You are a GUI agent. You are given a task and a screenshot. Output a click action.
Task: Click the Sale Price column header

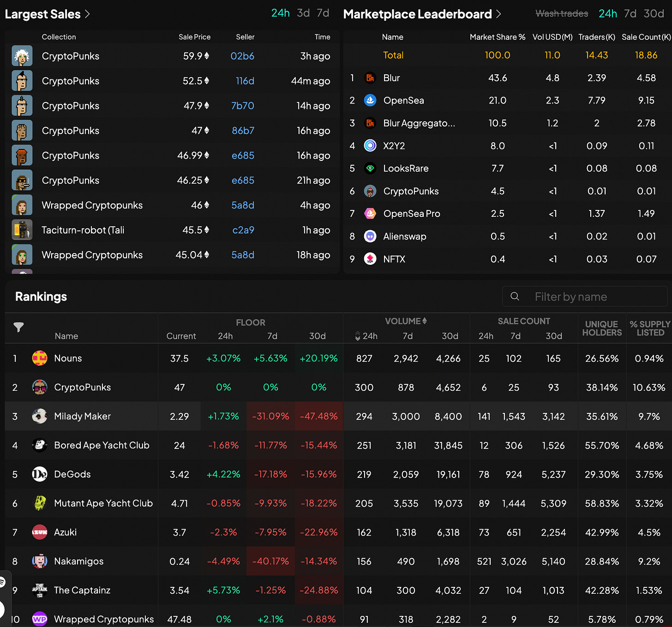pos(195,37)
